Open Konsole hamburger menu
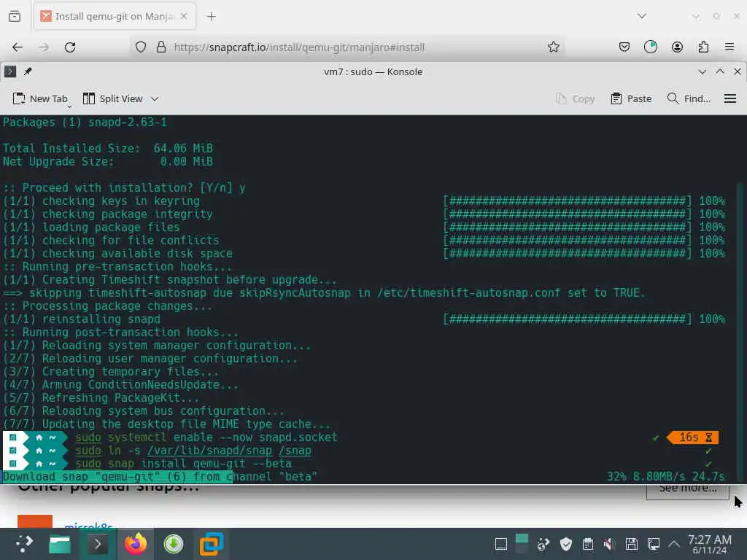Screen dimensions: 747x560 point(730,98)
